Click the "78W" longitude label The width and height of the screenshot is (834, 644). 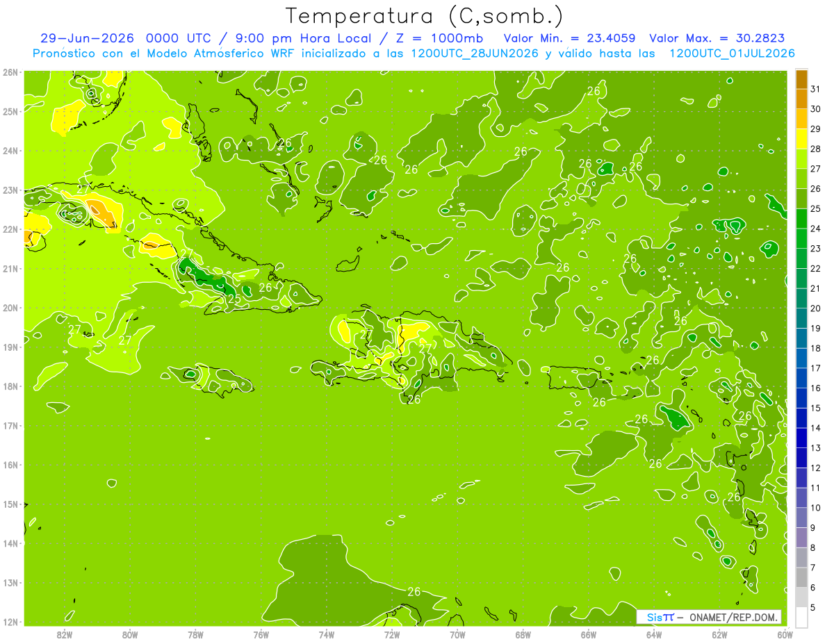tap(196, 634)
